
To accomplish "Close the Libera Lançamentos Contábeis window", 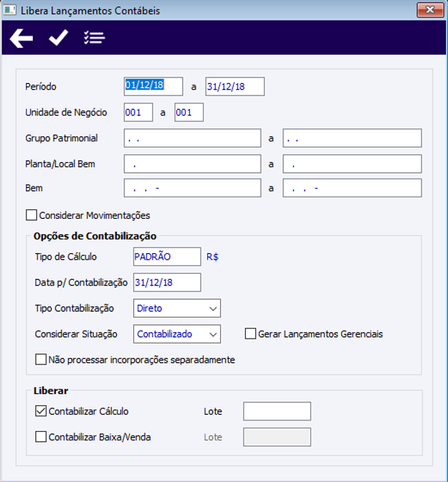I will tap(429, 10).
